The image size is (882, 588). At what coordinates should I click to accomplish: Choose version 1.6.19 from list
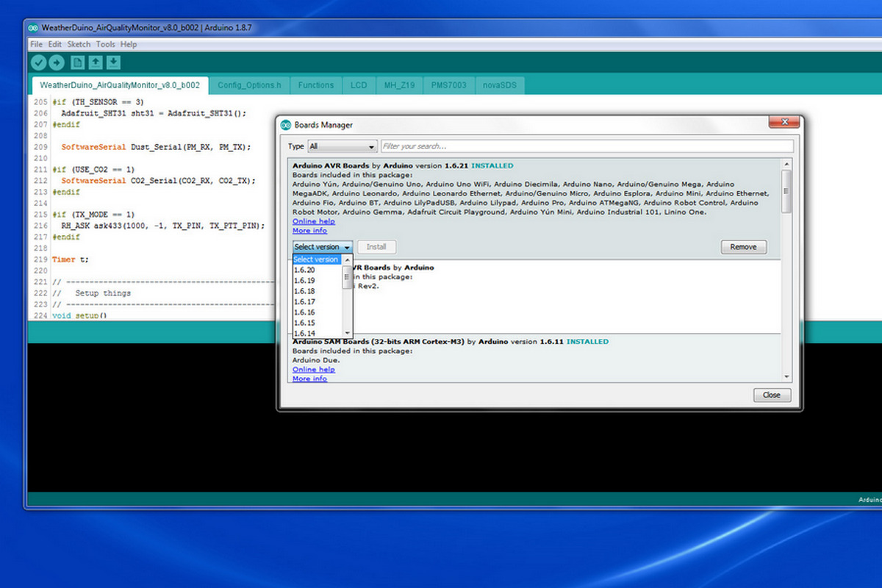point(318,281)
